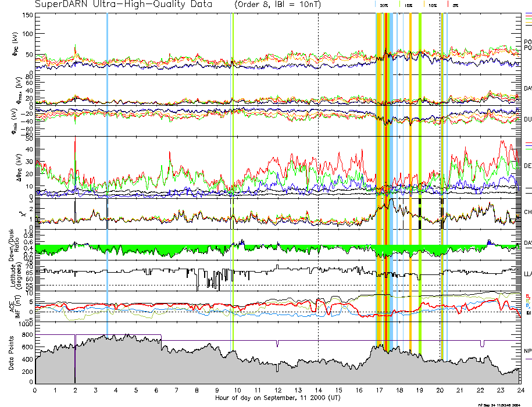
Task: Select the purple notch at hour 12
Action: coord(277,344)
